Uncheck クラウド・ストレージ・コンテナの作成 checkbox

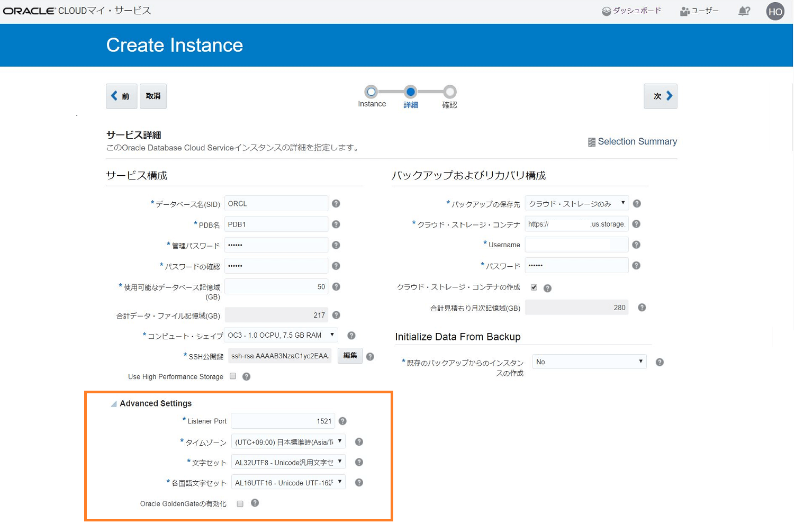pos(534,287)
